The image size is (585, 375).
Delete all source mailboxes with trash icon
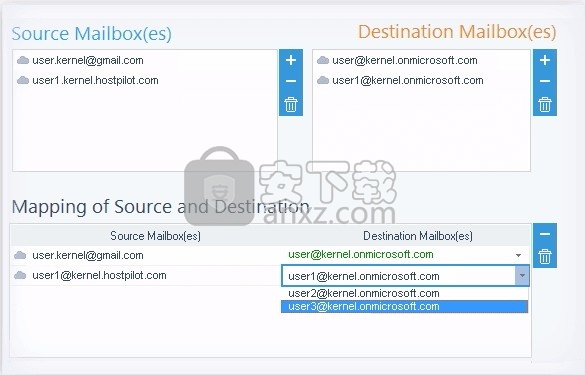tap(291, 104)
